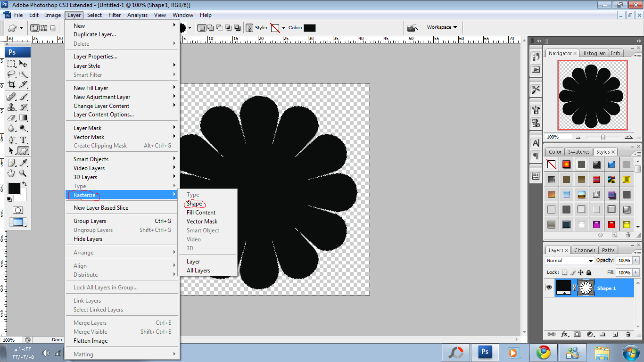
Task: Click Duplicate Layer... menu entry
Action: 95,34
